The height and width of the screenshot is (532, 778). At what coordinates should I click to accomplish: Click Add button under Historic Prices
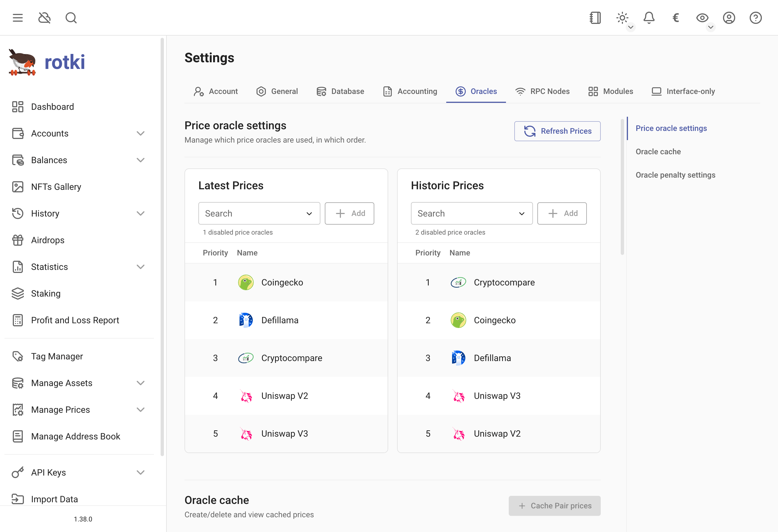[x=562, y=213]
